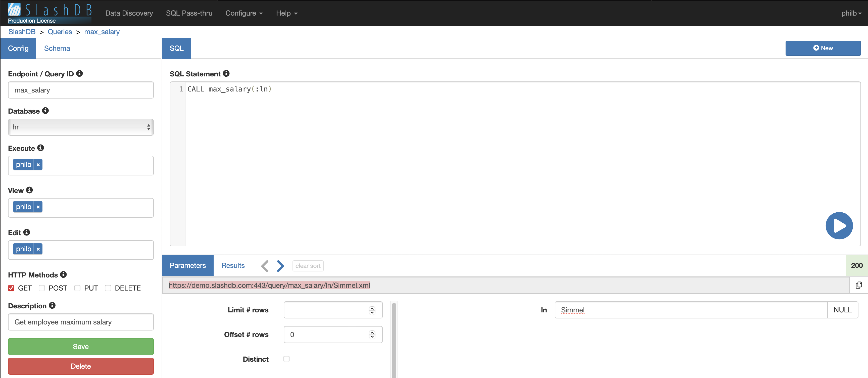The width and height of the screenshot is (868, 378).
Task: Open info icon next to Execute label
Action: pos(41,148)
